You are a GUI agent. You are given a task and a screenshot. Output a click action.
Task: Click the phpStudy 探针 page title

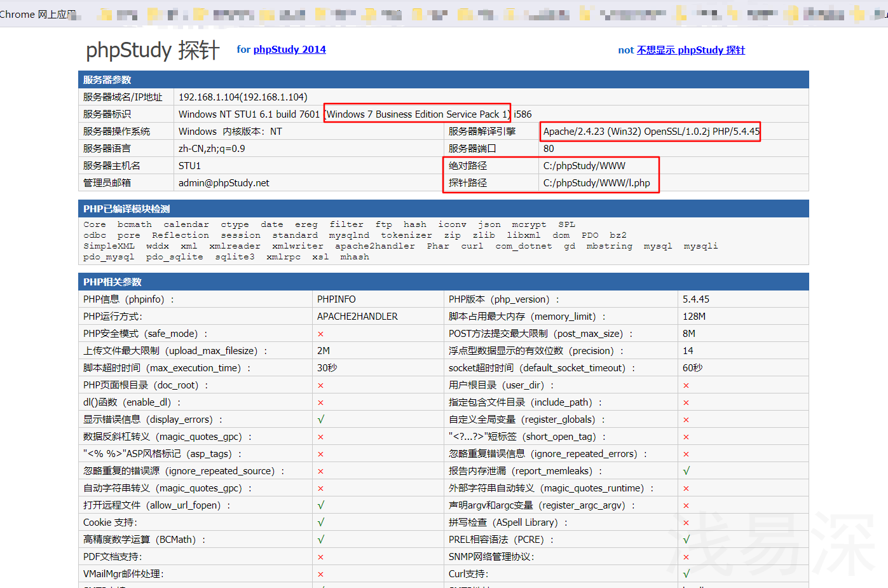153,50
